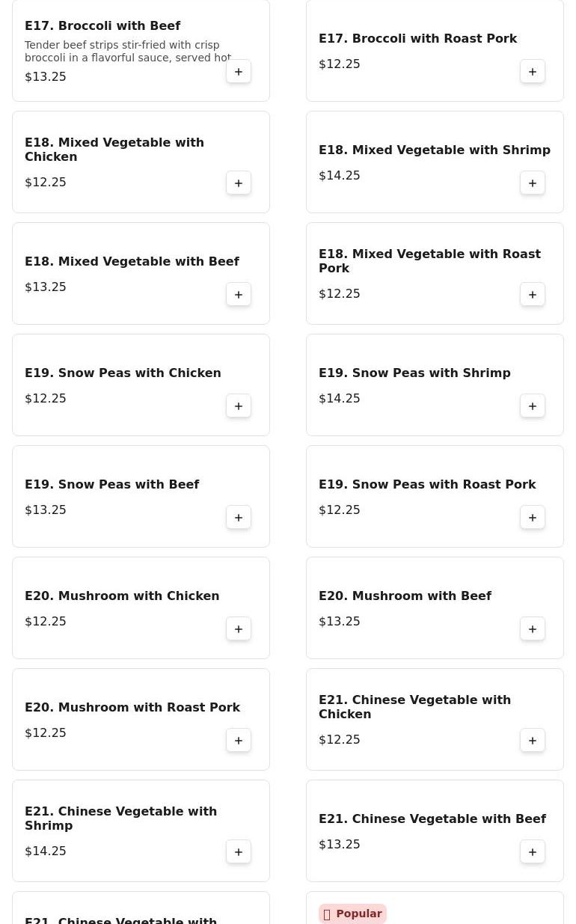The width and height of the screenshot is (576, 924).
Task: Add E20 Mushroom with Roast Pork
Action: pos(239,741)
